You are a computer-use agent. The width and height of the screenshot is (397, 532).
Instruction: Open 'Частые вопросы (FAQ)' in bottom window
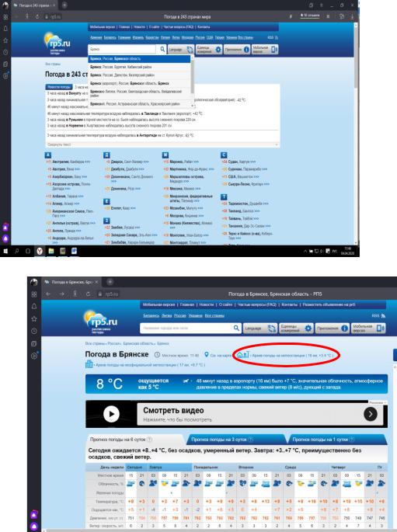tap(257, 304)
